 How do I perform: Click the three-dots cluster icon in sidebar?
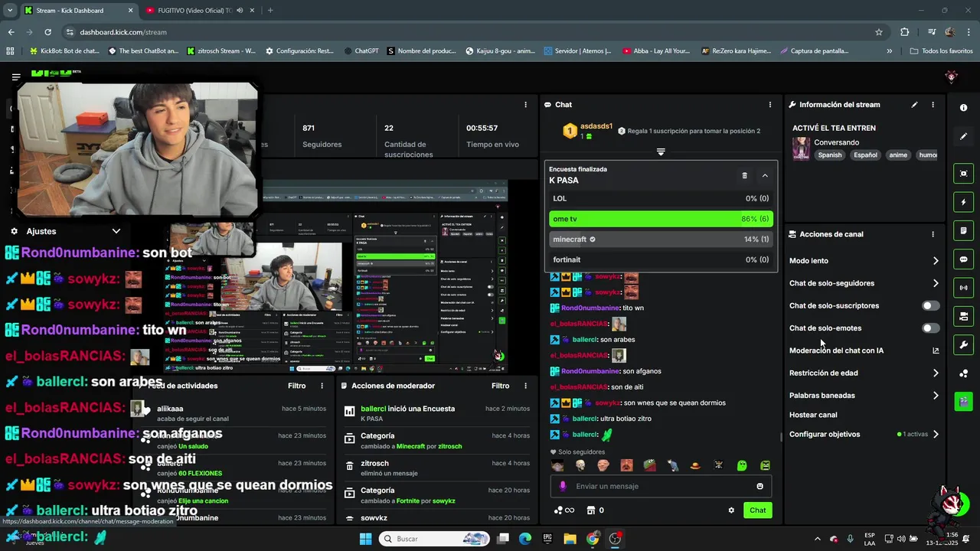point(963,373)
